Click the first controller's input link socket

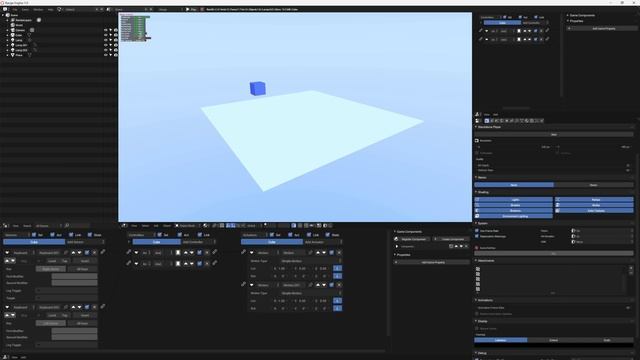(x=129, y=252)
